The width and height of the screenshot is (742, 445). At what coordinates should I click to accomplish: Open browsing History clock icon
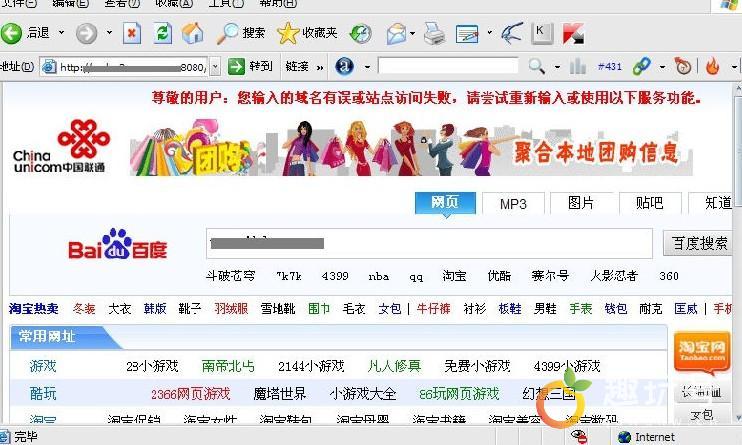pos(361,34)
